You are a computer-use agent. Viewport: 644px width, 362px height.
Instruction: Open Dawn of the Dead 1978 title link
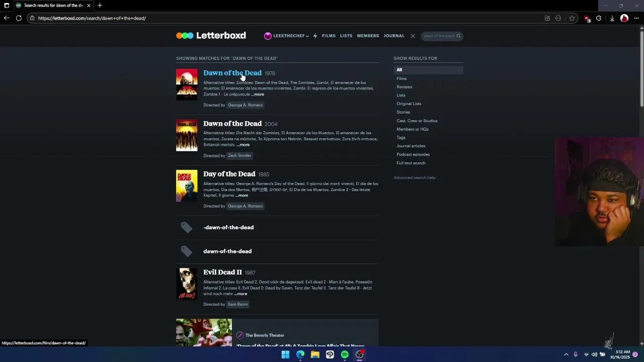(232, 73)
